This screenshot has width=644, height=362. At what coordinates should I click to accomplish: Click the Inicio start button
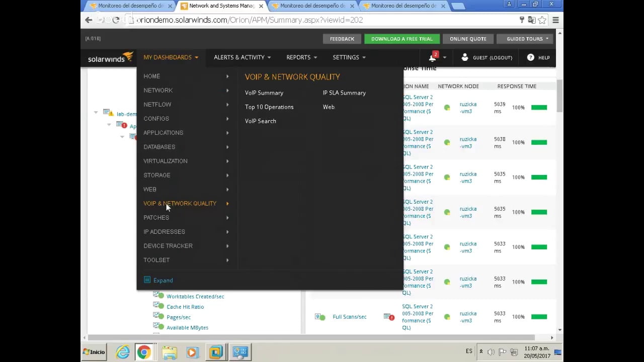94,352
